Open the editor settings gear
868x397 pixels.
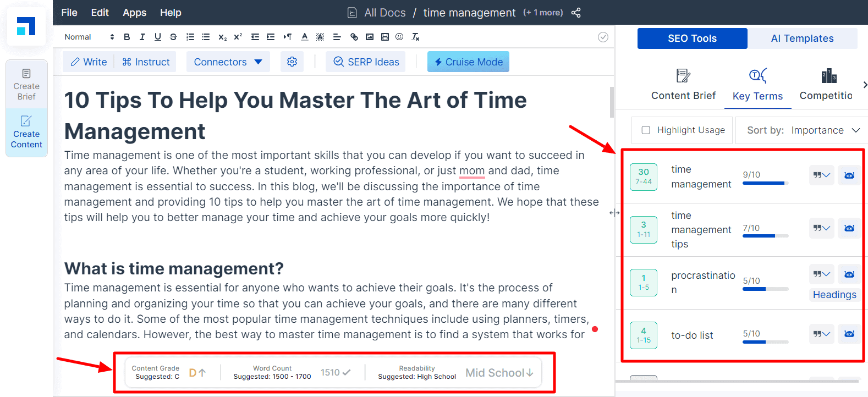pos(292,62)
